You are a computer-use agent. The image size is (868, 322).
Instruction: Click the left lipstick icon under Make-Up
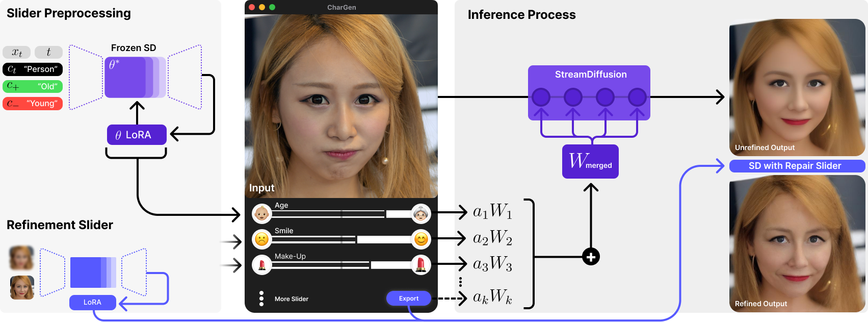coord(261,265)
